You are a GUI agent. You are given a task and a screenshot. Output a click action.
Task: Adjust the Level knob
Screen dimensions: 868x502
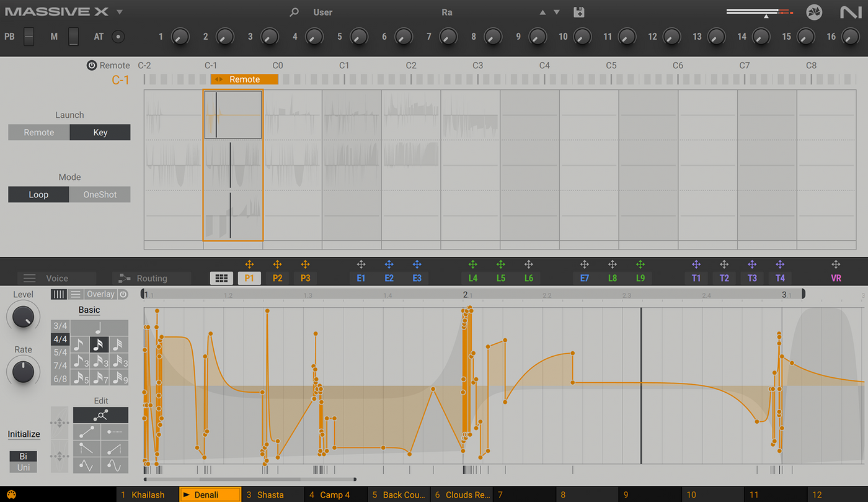pos(23,316)
